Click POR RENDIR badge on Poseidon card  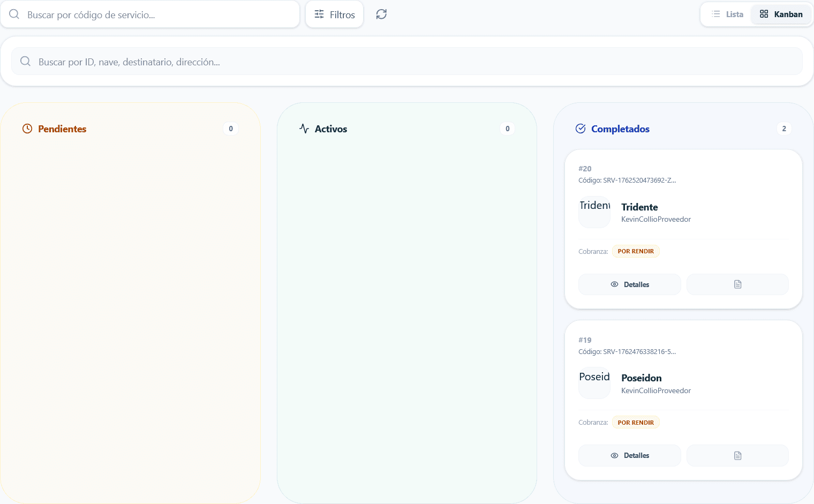[636, 423]
